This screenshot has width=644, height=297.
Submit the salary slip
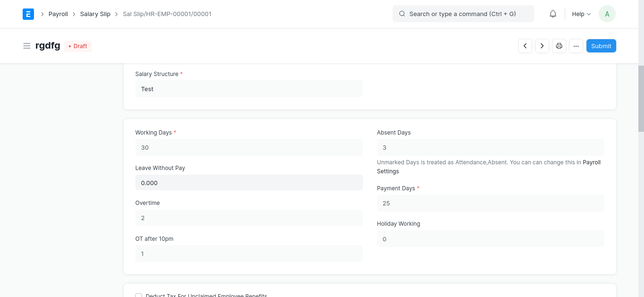[601, 46]
